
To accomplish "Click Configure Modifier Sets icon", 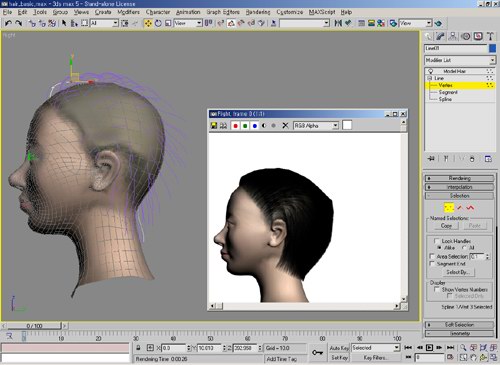I will tap(488, 159).
